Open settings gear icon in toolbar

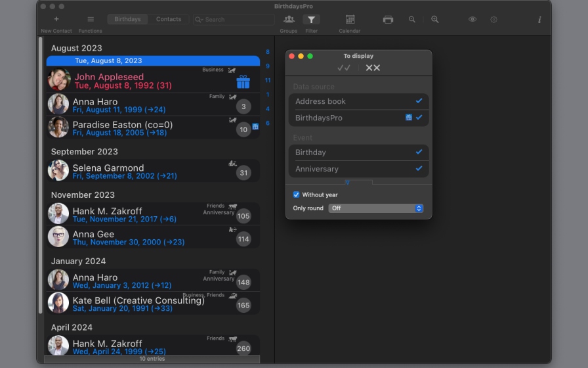click(494, 20)
